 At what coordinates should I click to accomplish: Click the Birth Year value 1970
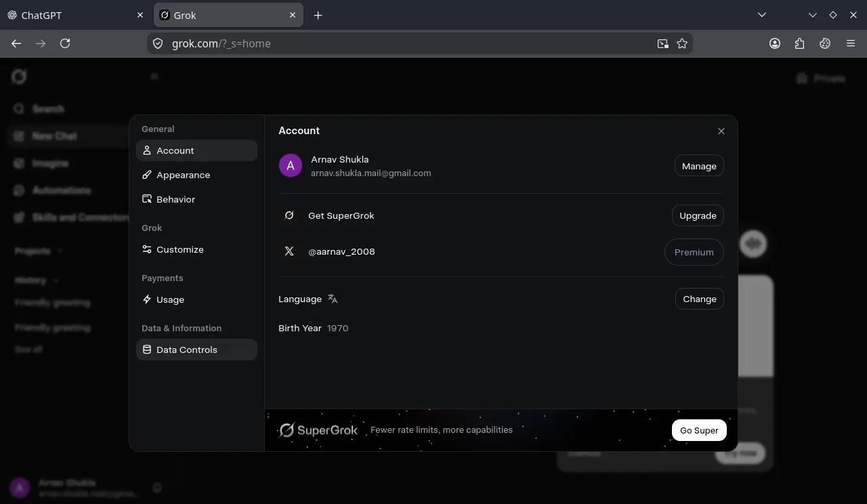coord(338,328)
